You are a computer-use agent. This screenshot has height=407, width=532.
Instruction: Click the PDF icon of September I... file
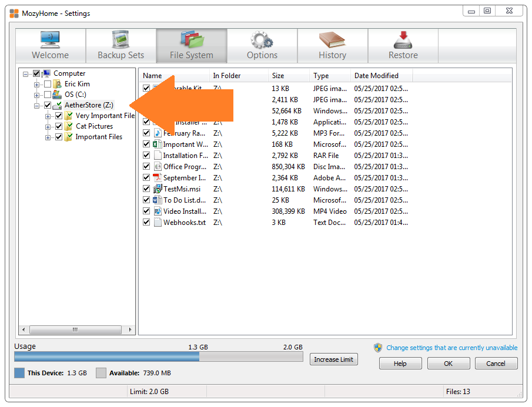(157, 177)
